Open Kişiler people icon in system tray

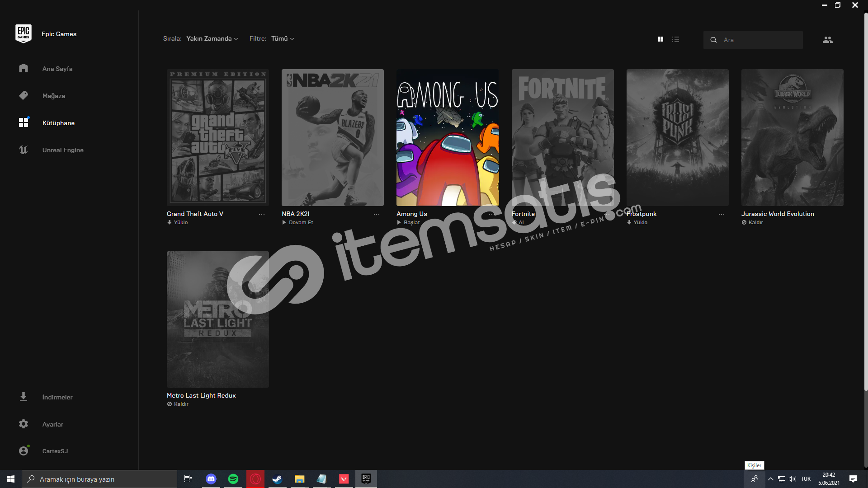click(x=754, y=479)
